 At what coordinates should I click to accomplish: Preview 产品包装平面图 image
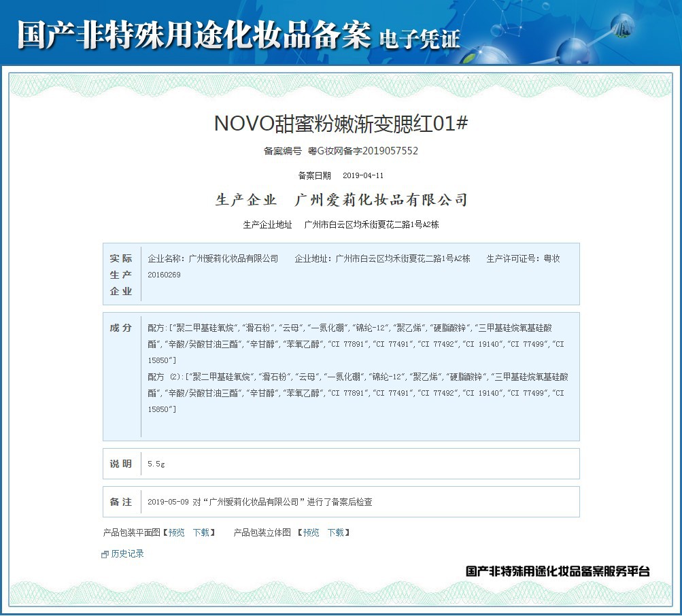click(x=177, y=532)
